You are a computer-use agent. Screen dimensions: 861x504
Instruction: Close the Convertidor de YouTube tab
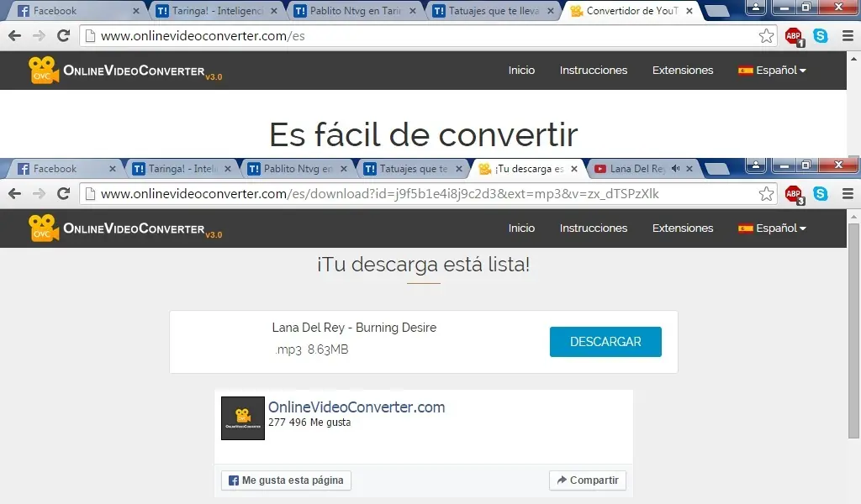point(689,11)
